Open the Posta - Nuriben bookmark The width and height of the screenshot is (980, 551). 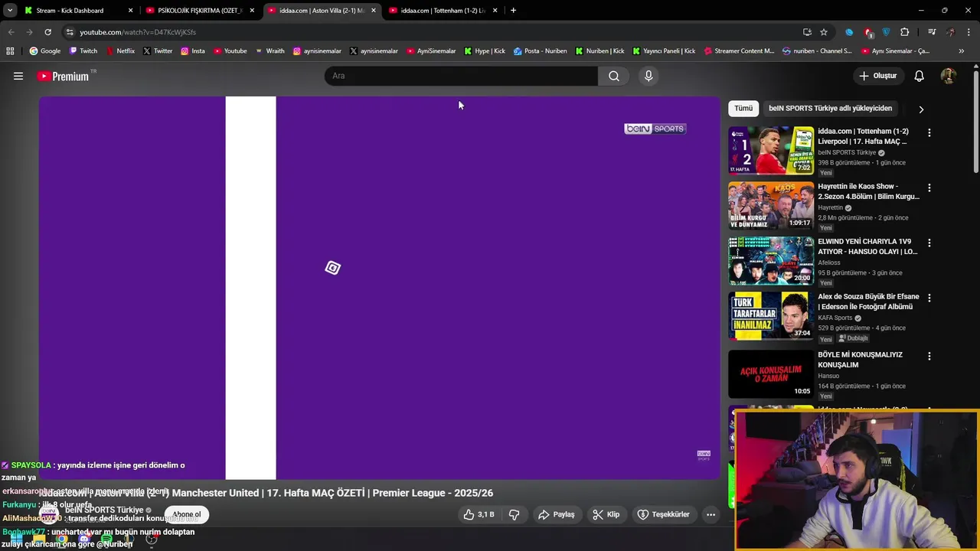540,51
